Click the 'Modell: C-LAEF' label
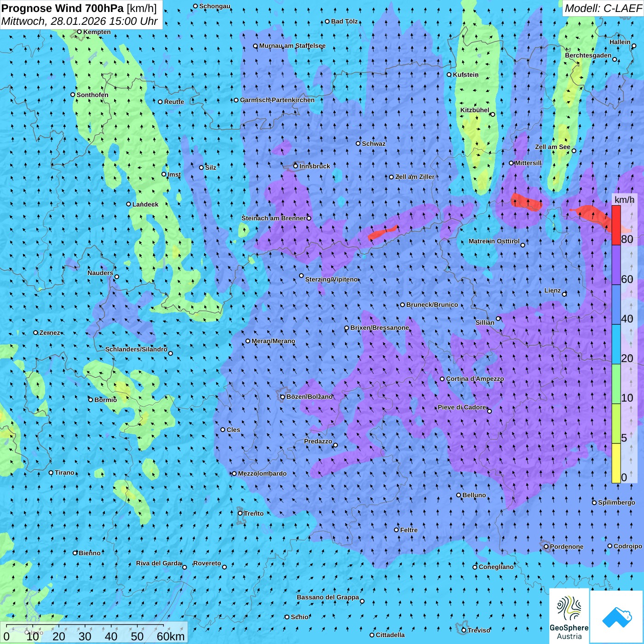This screenshot has height=644, width=644. (x=603, y=8)
